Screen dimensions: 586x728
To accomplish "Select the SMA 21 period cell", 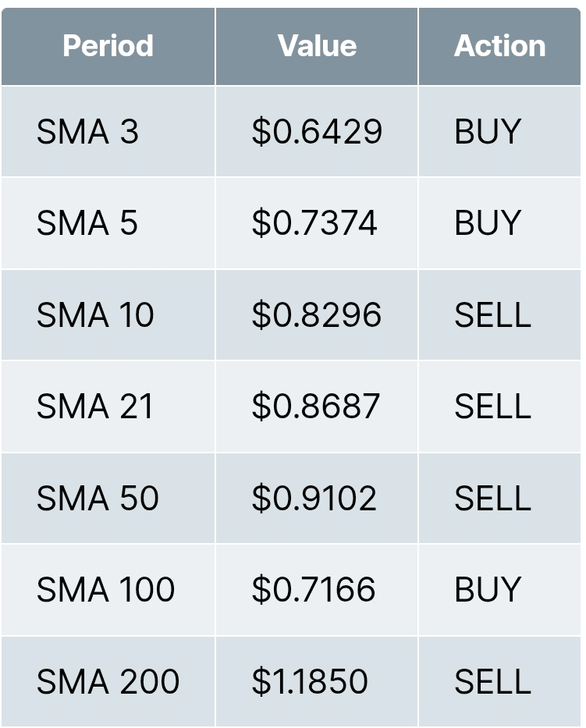I will click(95, 407).
